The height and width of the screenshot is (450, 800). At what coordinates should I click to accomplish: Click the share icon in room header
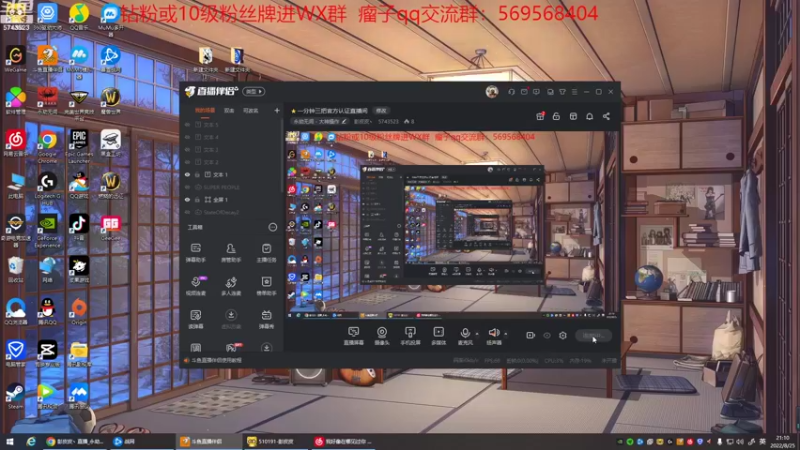pos(606,116)
